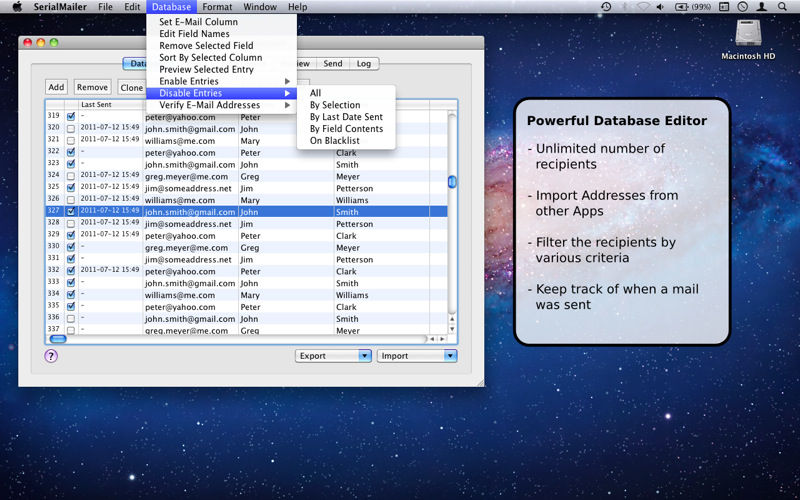Click the clock icon in menu bar
Screen dimensions: 800x500
[742, 7]
